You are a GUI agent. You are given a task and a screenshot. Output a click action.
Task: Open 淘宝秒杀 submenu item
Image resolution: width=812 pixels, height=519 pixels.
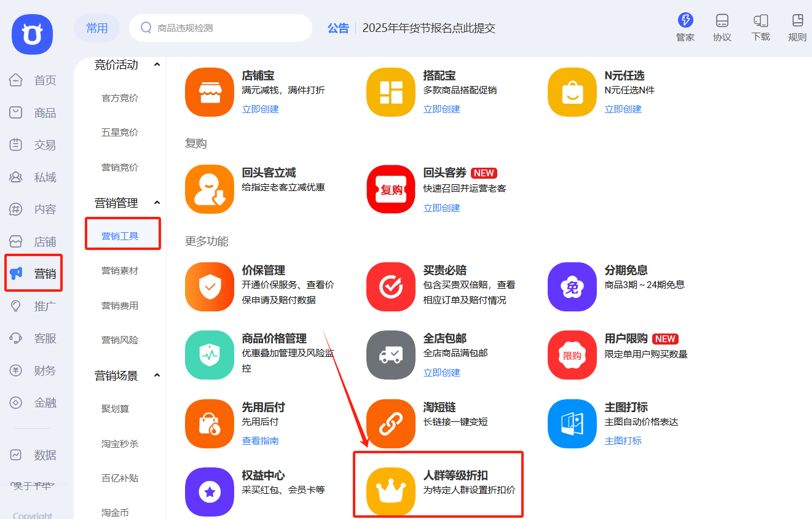(120, 443)
